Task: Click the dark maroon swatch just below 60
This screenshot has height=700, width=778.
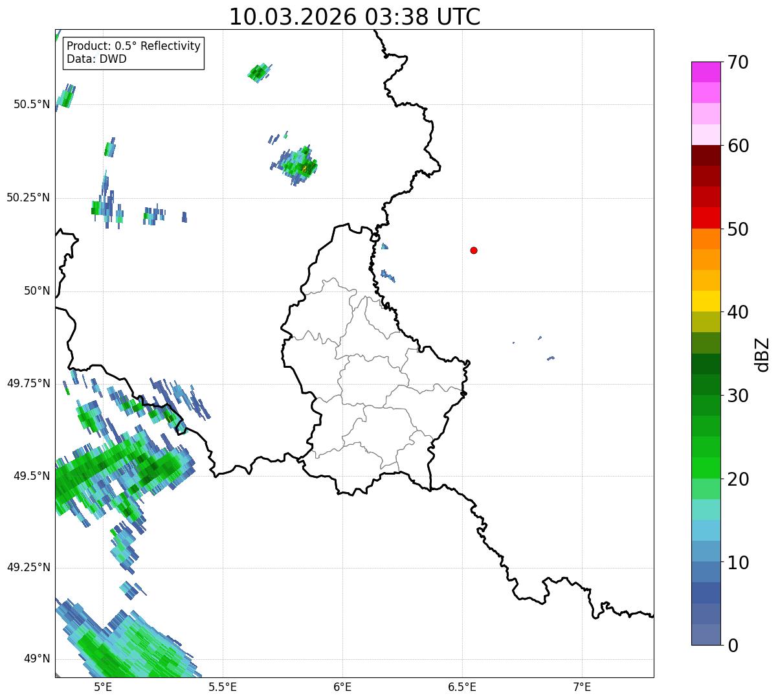Action: click(706, 155)
